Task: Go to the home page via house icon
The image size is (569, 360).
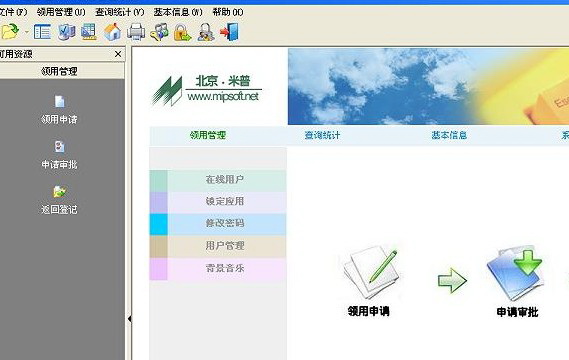Action: click(x=112, y=32)
